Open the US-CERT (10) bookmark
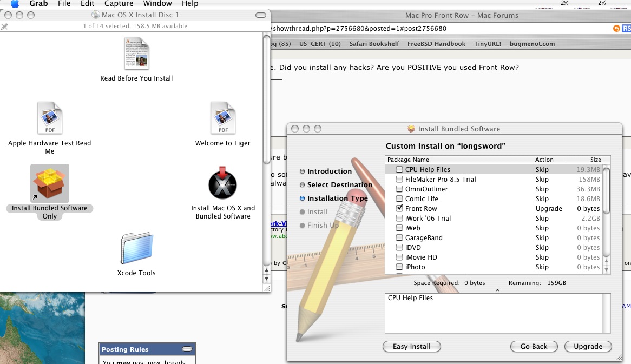Viewport: 631px width, 364px height. 320,44
